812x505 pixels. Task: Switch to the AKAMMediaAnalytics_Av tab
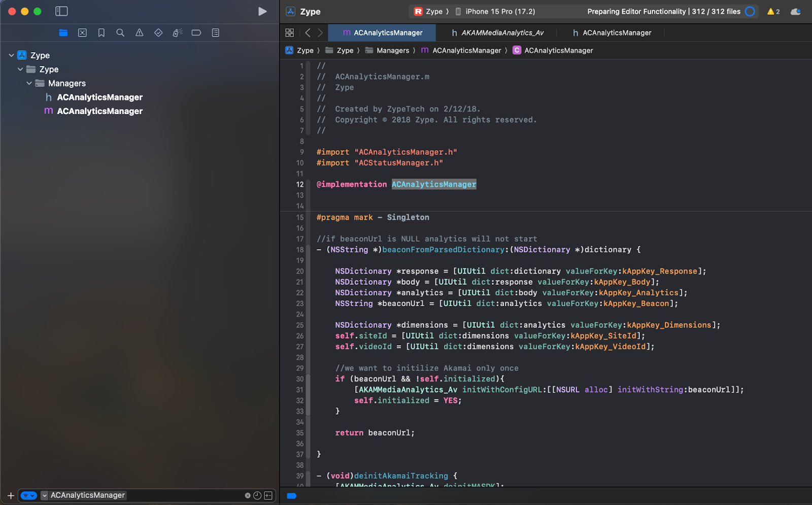pyautogui.click(x=497, y=32)
